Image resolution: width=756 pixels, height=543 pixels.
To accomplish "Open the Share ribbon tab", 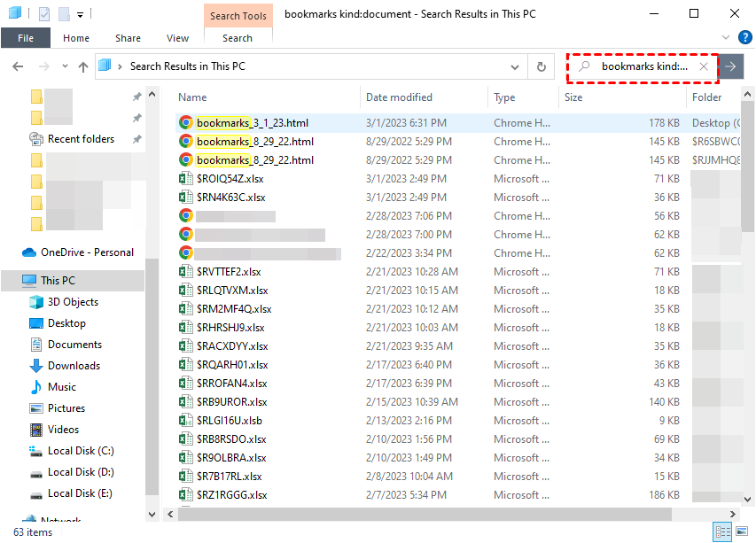I will coord(128,38).
